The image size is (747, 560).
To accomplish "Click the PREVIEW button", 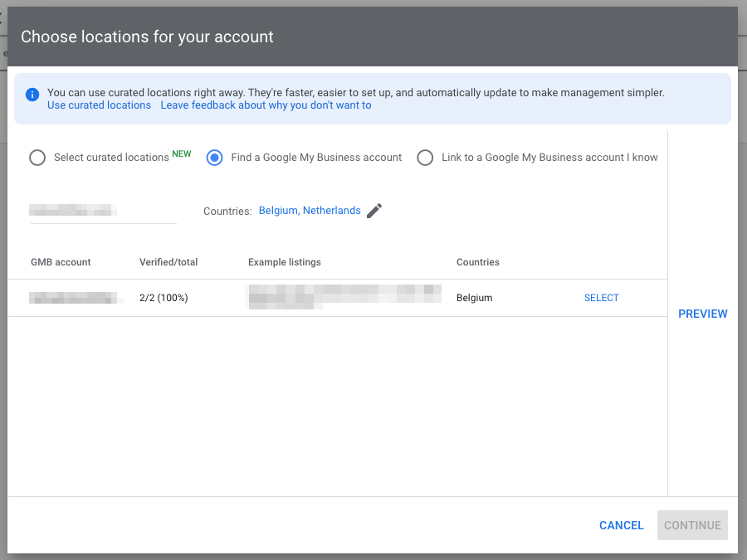I will point(703,314).
